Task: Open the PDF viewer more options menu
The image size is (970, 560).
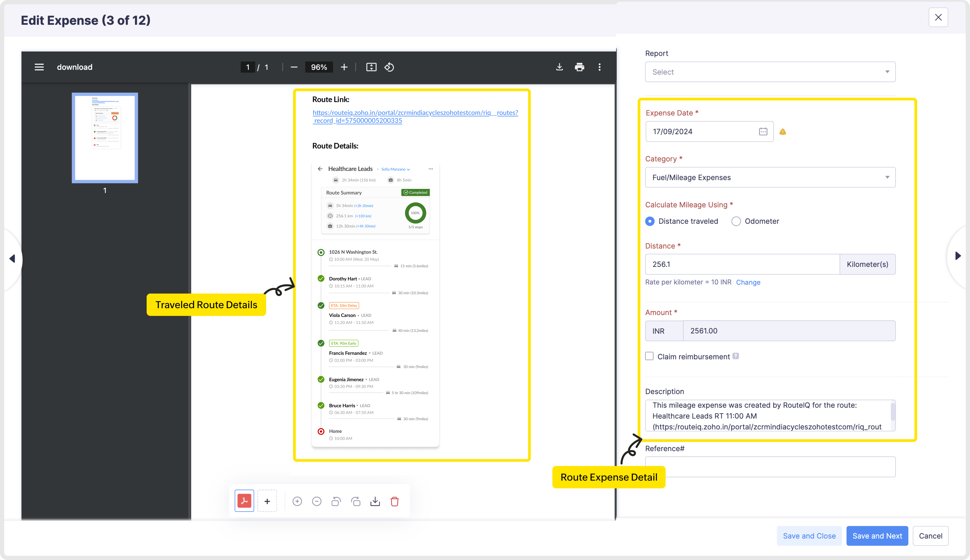Action: 599,67
